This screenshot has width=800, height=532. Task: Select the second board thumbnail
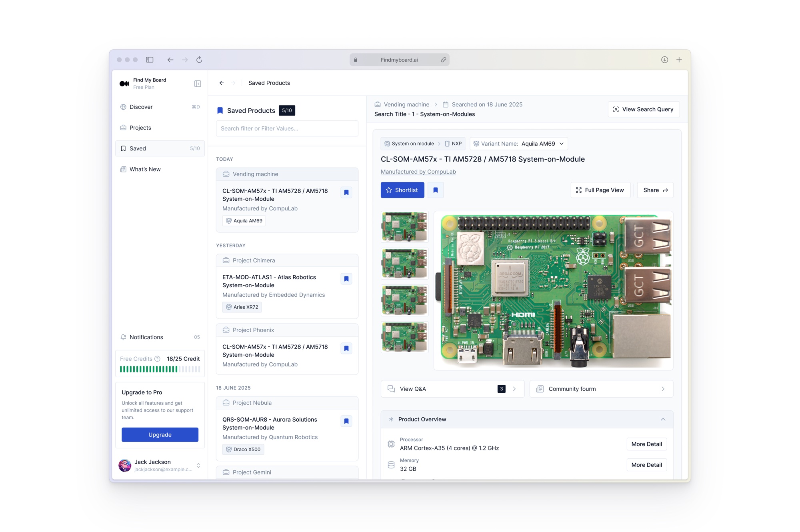pos(404,264)
